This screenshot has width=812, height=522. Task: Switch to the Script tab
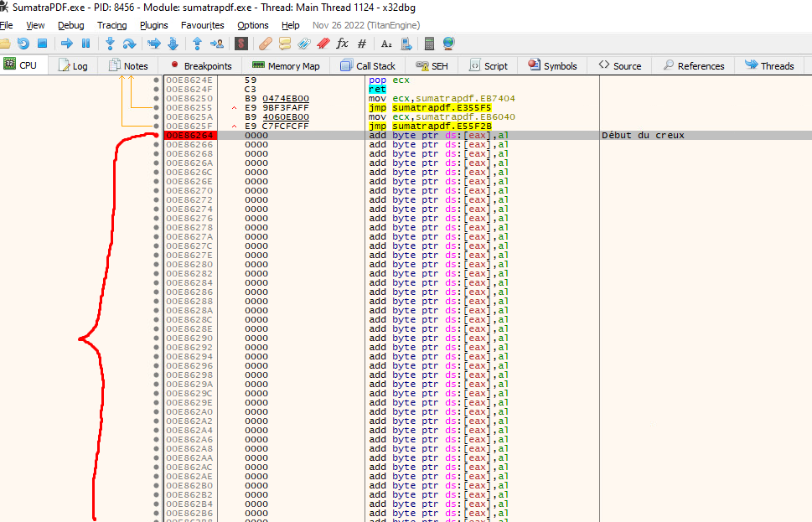[x=489, y=65]
